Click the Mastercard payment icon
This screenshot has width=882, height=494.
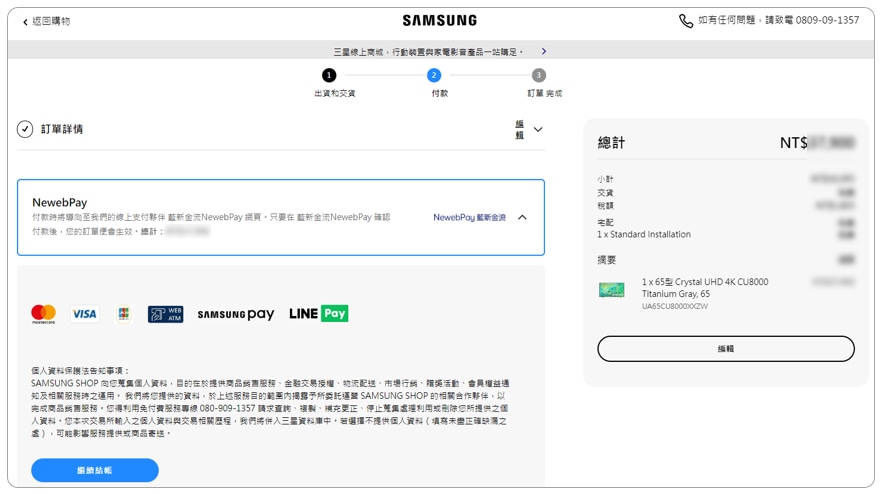click(x=43, y=314)
